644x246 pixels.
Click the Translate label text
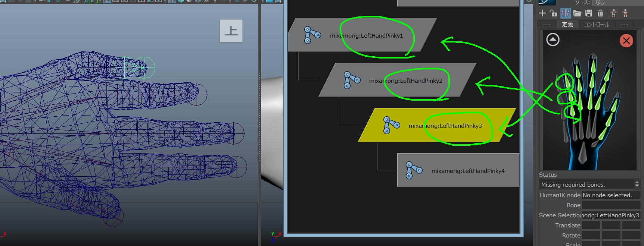pos(567,225)
